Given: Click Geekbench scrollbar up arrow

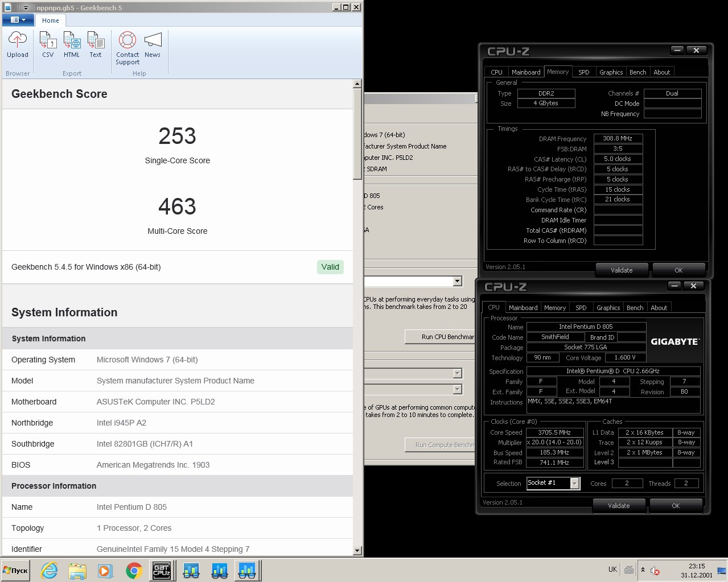Looking at the screenshot, I should pyautogui.click(x=357, y=84).
